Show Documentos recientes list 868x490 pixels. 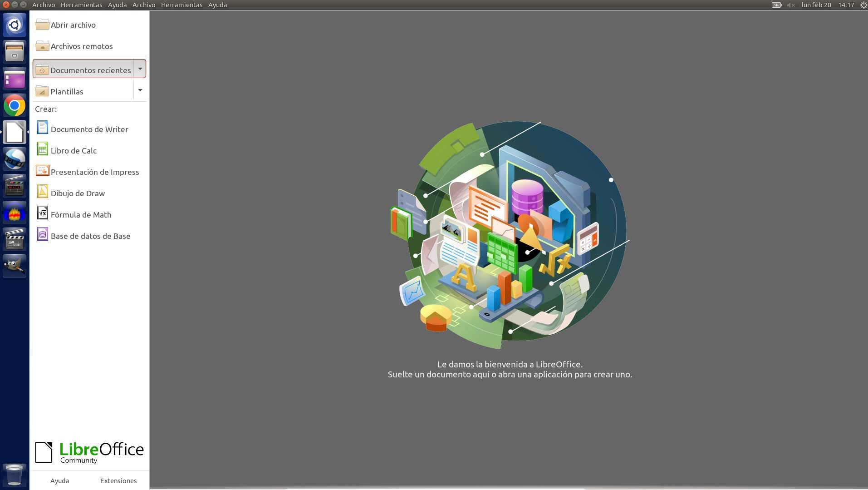(x=83, y=69)
